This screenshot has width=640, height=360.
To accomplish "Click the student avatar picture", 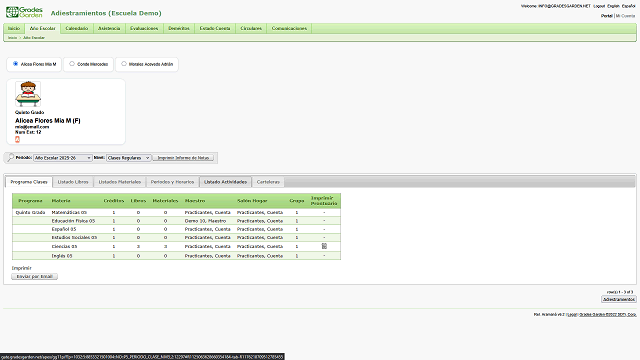I will tap(28, 94).
